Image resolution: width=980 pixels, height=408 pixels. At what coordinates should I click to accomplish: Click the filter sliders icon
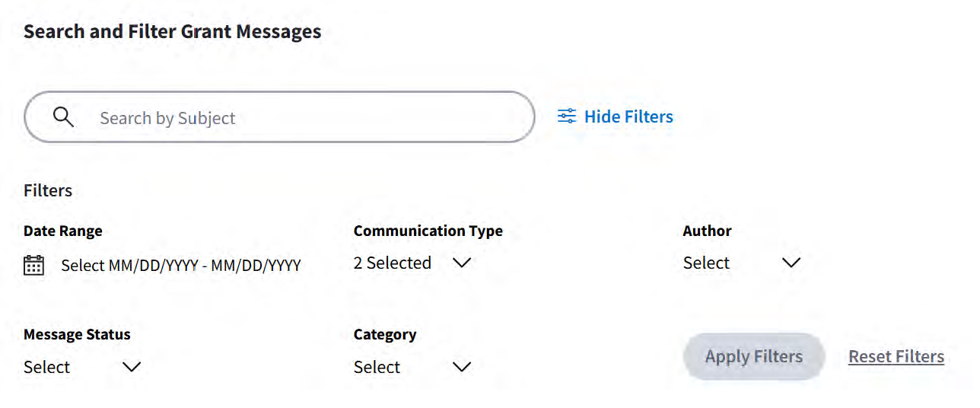point(567,116)
